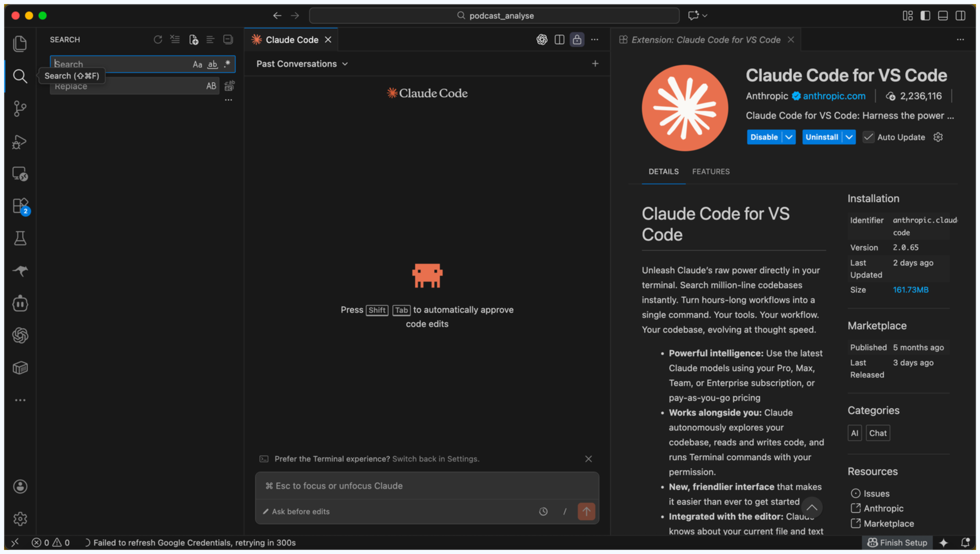The width and height of the screenshot is (980, 554).
Task: Switch to the FEATURES tab
Action: click(x=711, y=172)
